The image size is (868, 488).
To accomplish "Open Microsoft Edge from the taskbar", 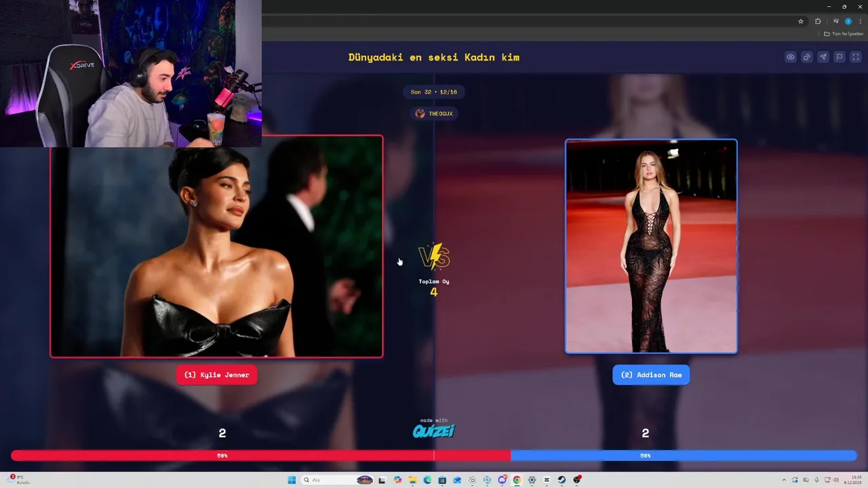I will [x=427, y=480].
